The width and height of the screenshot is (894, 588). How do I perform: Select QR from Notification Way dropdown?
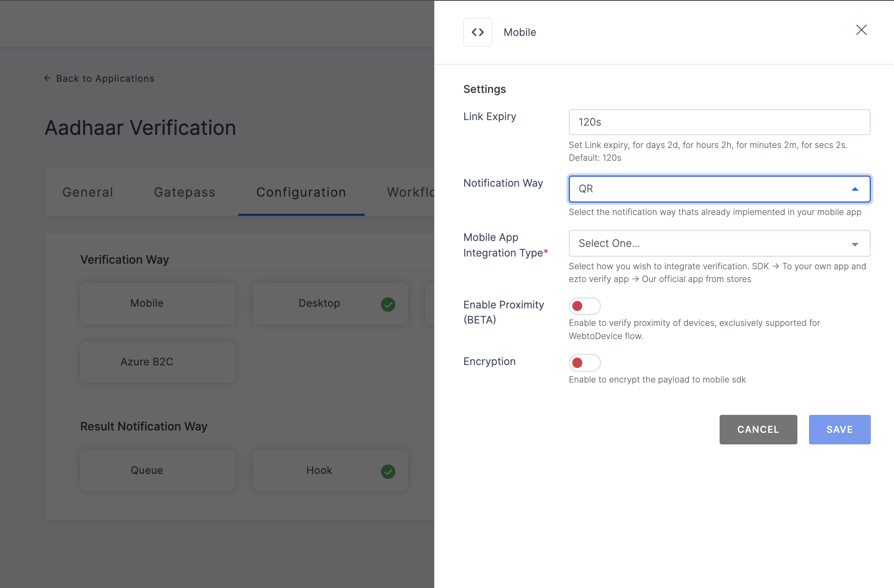(x=720, y=189)
